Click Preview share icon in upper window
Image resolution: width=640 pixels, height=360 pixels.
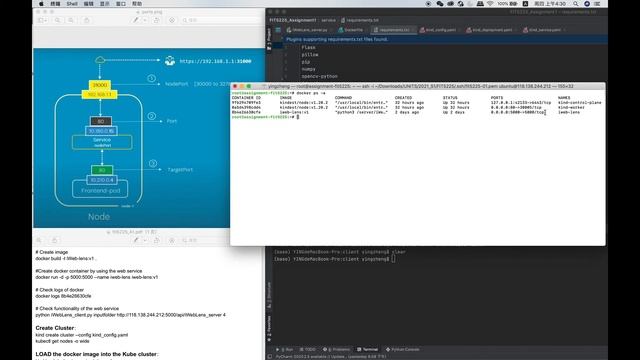(x=87, y=20)
